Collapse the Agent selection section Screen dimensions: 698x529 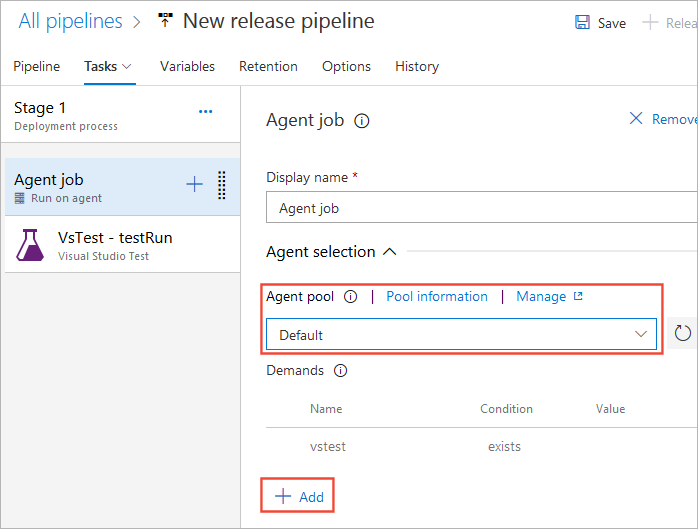click(x=390, y=252)
